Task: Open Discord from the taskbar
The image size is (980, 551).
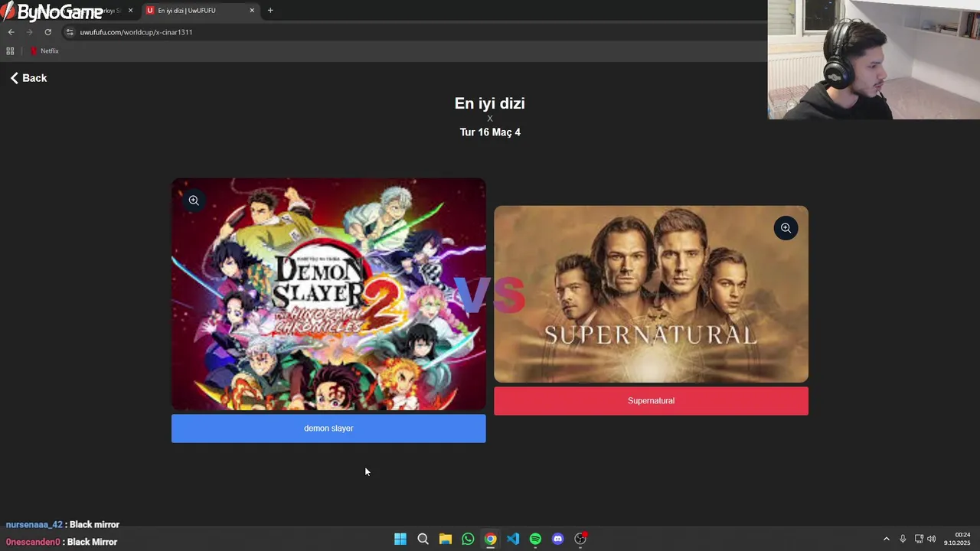Action: (558, 539)
